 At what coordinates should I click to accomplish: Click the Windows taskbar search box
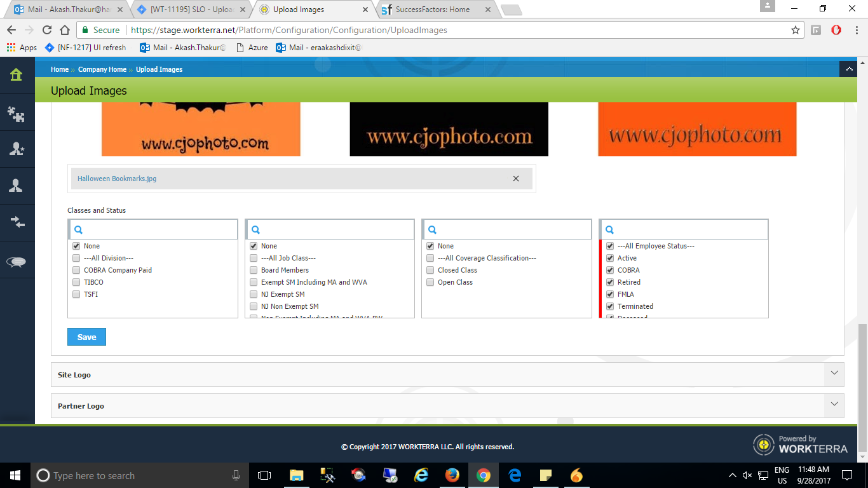pos(139,475)
